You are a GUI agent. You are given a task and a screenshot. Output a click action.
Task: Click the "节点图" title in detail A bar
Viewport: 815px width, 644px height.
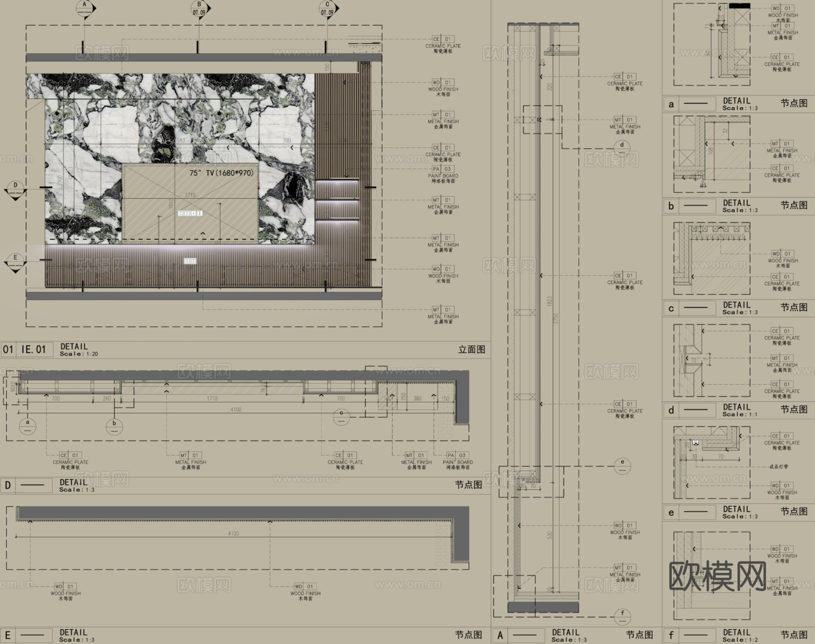640,635
